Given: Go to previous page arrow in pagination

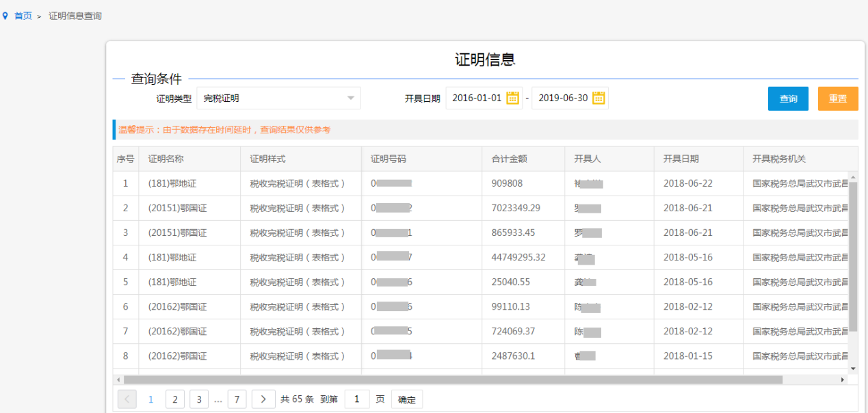Looking at the screenshot, I should coord(127,399).
